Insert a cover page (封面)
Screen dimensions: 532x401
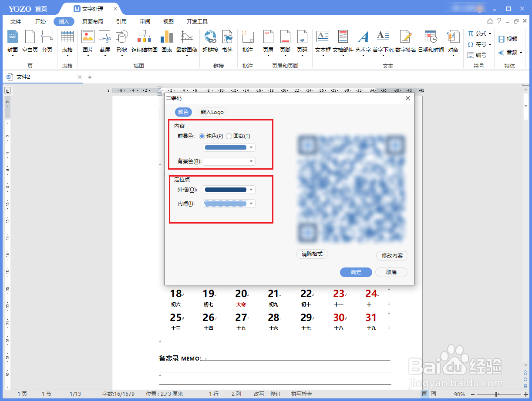pos(13,43)
